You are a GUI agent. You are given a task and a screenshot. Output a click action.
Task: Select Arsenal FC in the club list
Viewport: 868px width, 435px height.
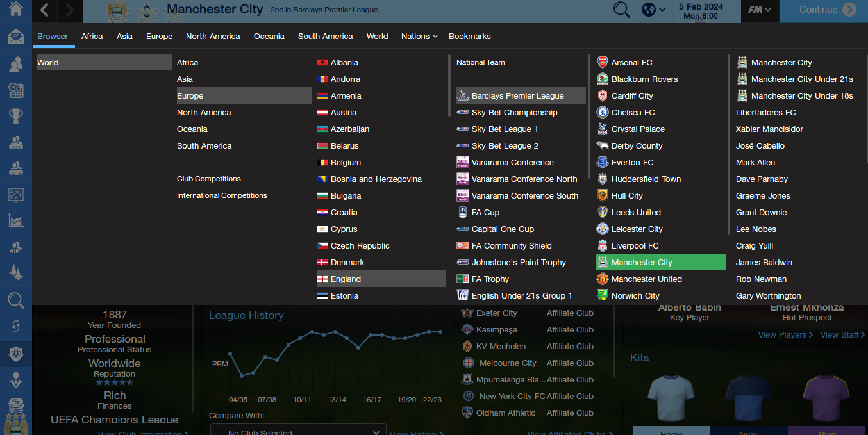(x=661, y=63)
